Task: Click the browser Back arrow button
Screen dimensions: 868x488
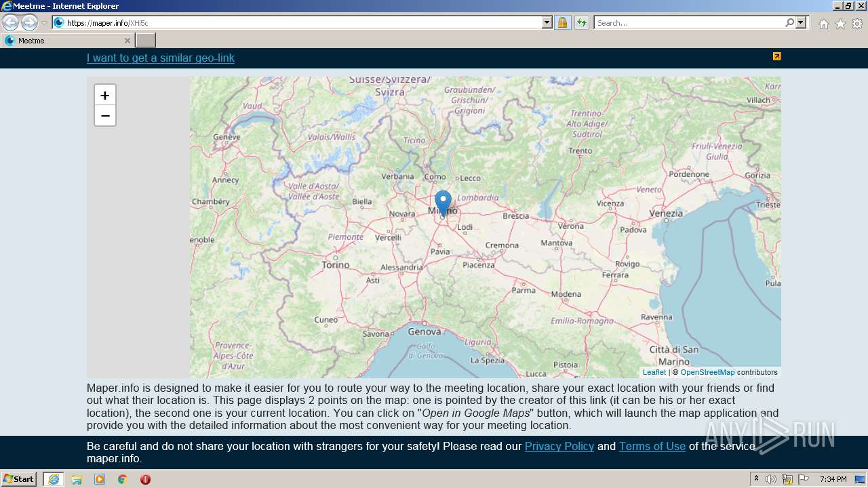Action: click(x=11, y=22)
